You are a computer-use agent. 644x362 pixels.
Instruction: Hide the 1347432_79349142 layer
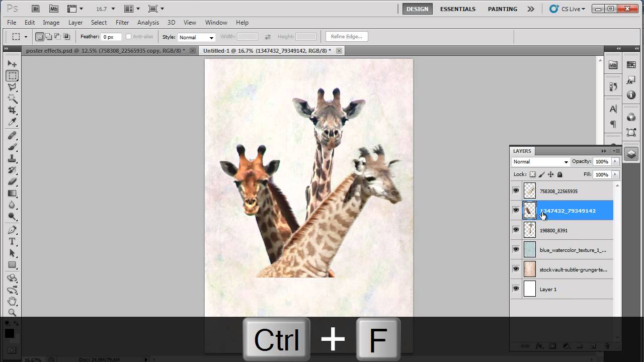516,210
